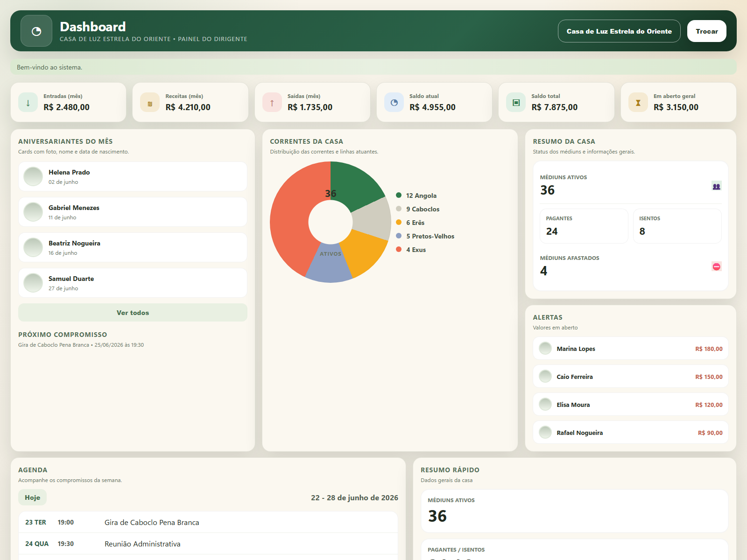Click the Pagantes 24 box
This screenshot has width=747, height=560.
[584, 226]
